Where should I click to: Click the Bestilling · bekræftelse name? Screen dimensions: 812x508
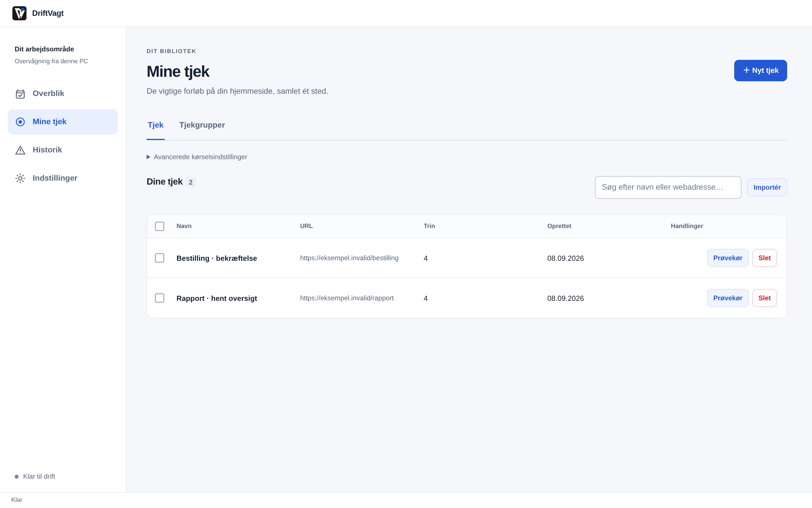[x=217, y=258]
